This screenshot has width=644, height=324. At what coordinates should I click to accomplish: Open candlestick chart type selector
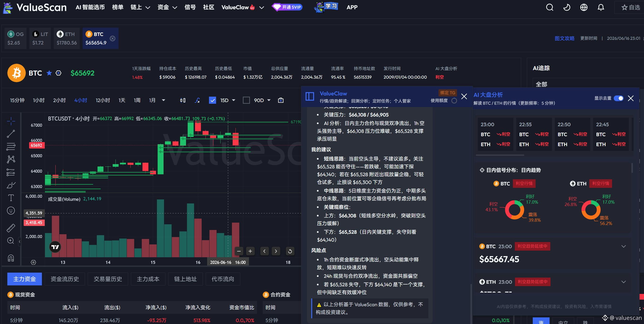(183, 100)
